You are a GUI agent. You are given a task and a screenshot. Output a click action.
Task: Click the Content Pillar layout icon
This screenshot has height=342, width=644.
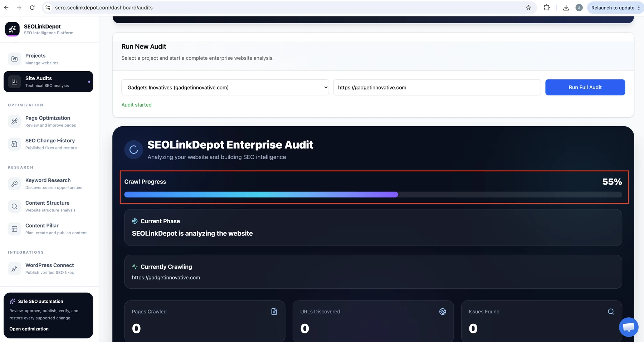point(14,229)
